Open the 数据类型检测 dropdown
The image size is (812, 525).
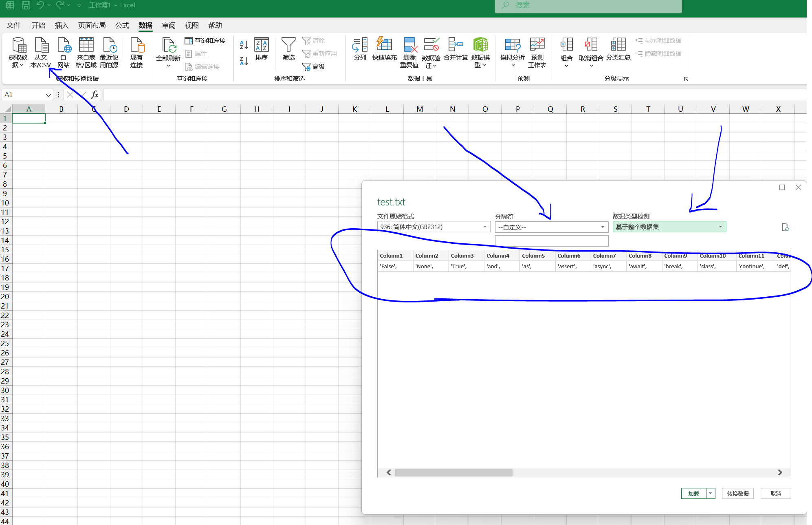pyautogui.click(x=720, y=227)
